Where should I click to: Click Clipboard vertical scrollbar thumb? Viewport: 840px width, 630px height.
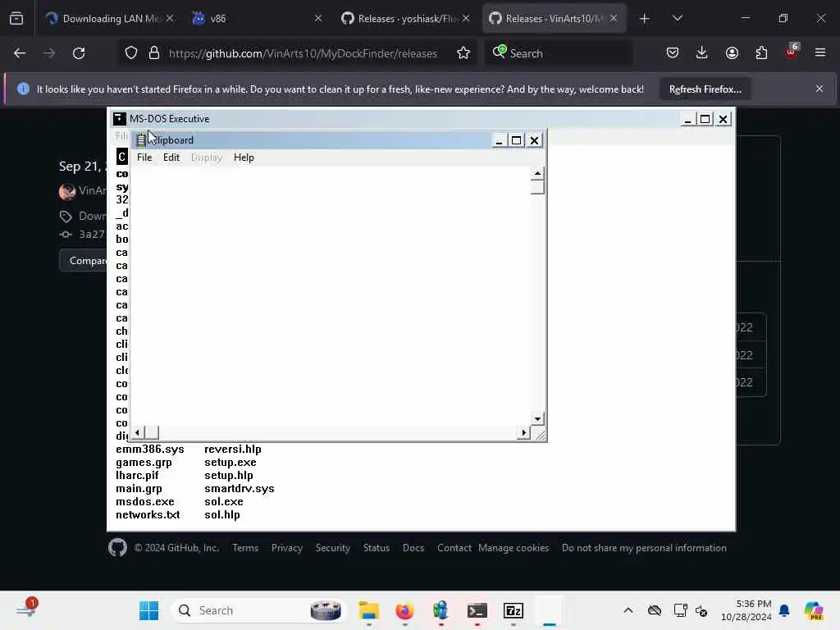coord(537,187)
